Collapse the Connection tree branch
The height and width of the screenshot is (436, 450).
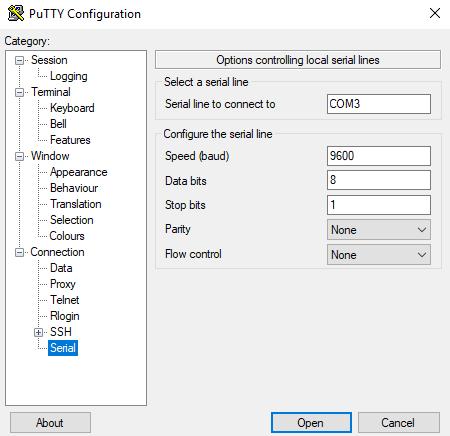pyautogui.click(x=20, y=252)
